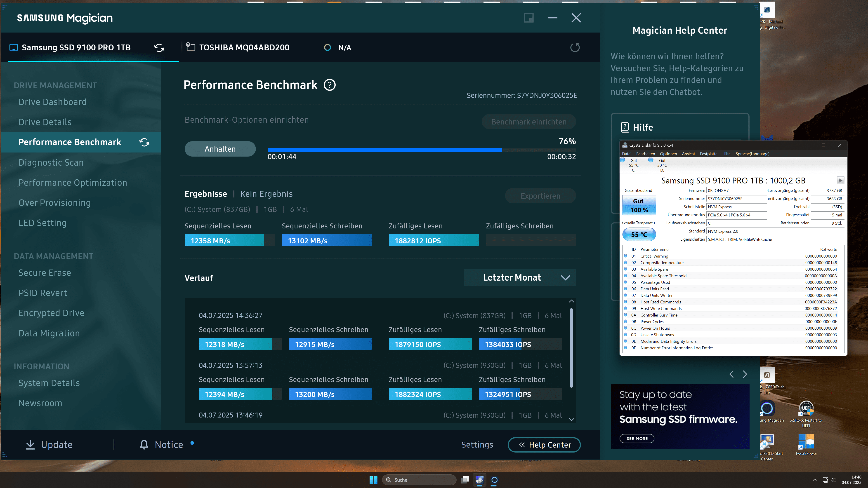Open the Bearbeiten menu in CrystalDiskInfo
868x488 pixels.
click(646, 154)
